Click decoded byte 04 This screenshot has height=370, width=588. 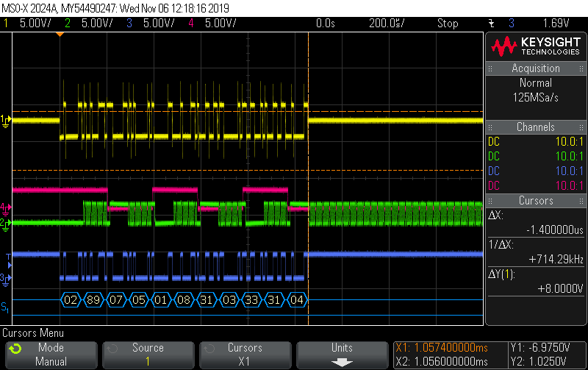(297, 300)
